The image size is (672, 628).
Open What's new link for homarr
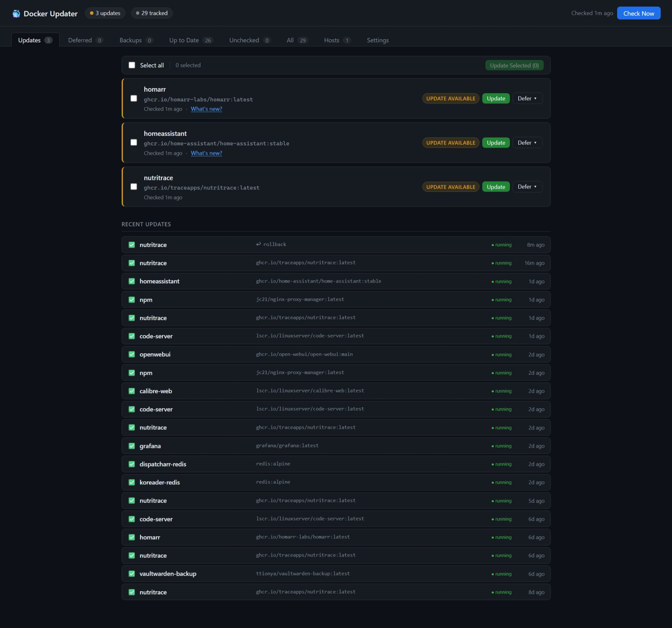(x=207, y=109)
